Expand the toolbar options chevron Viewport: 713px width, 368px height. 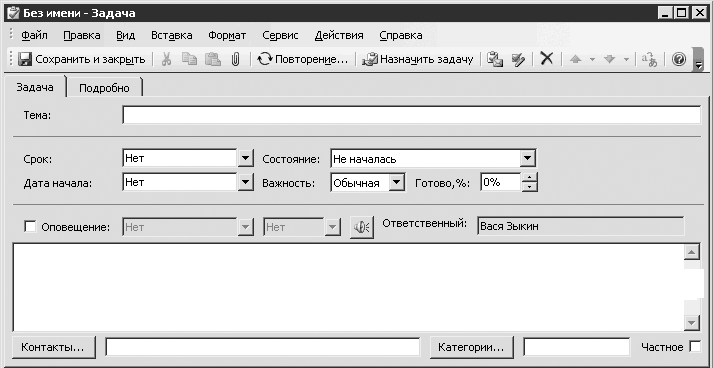click(699, 60)
